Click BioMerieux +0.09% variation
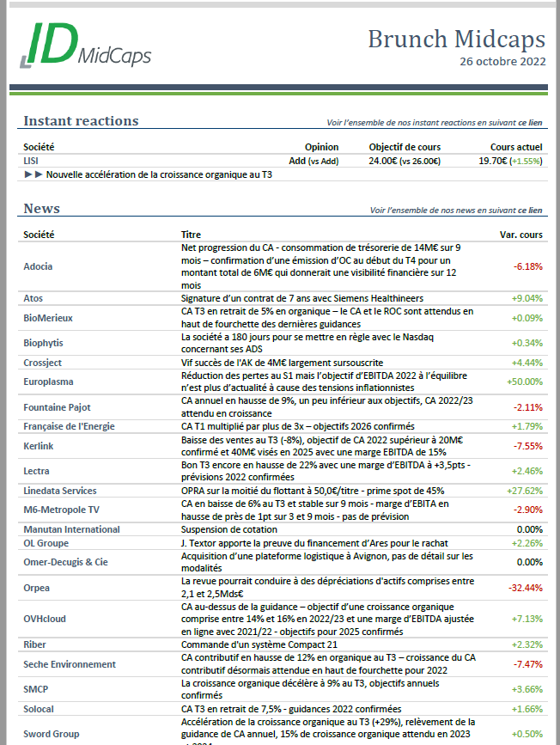The image size is (560, 745). (527, 318)
